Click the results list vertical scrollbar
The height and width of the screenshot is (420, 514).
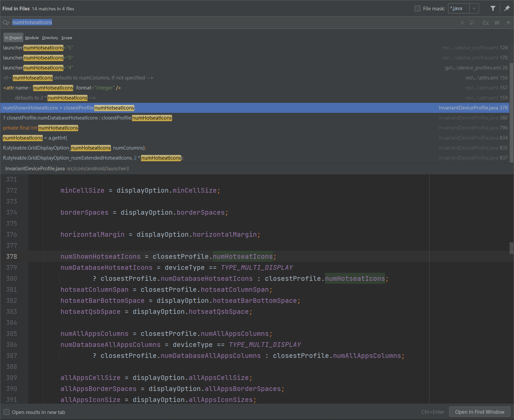point(512,112)
